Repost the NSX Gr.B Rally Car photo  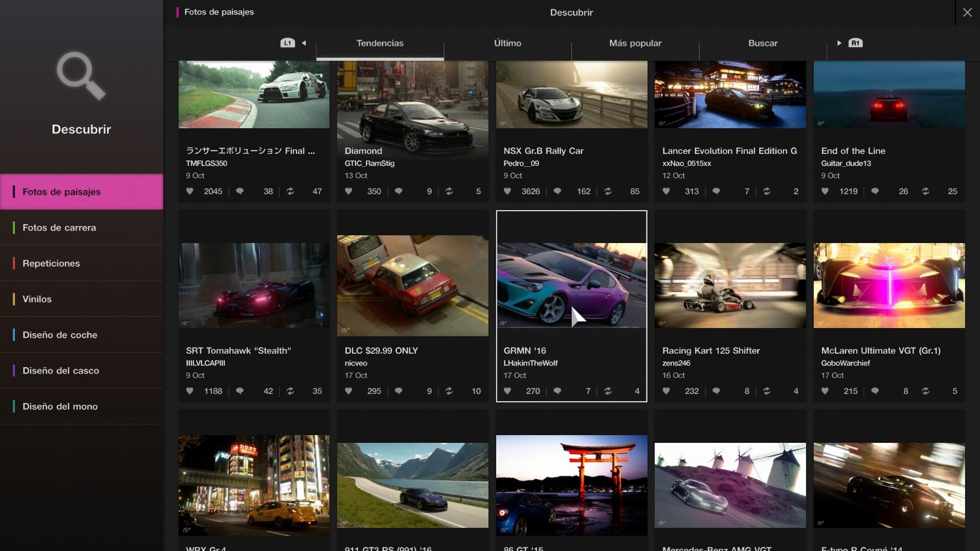click(608, 191)
